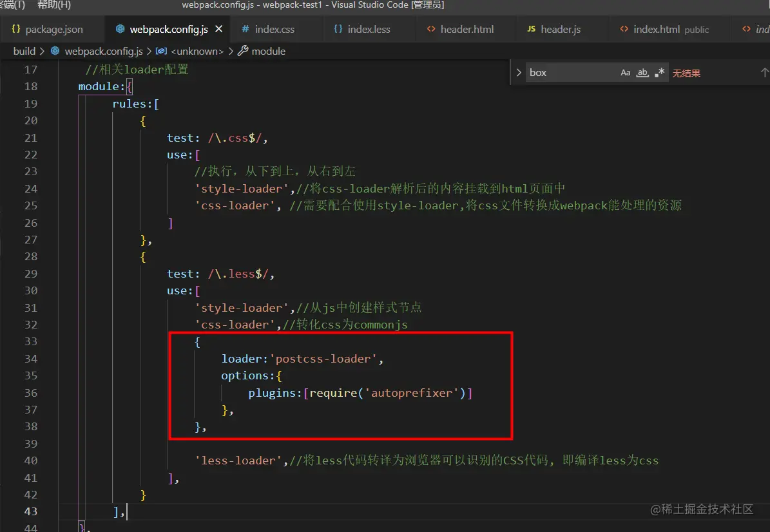The height and width of the screenshot is (532, 770).
Task: Click 'less-loader' string on line 40
Action: coord(238,461)
